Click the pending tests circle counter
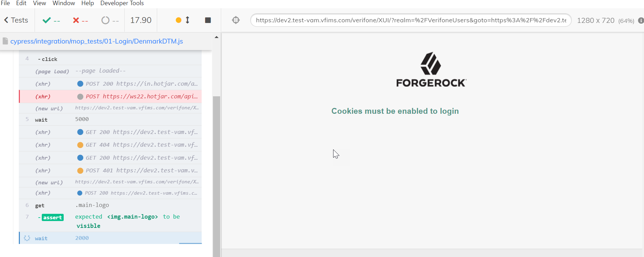 (110, 21)
